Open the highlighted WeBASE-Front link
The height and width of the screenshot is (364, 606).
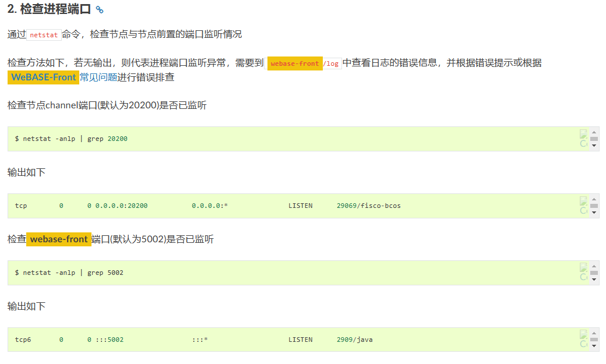[44, 77]
